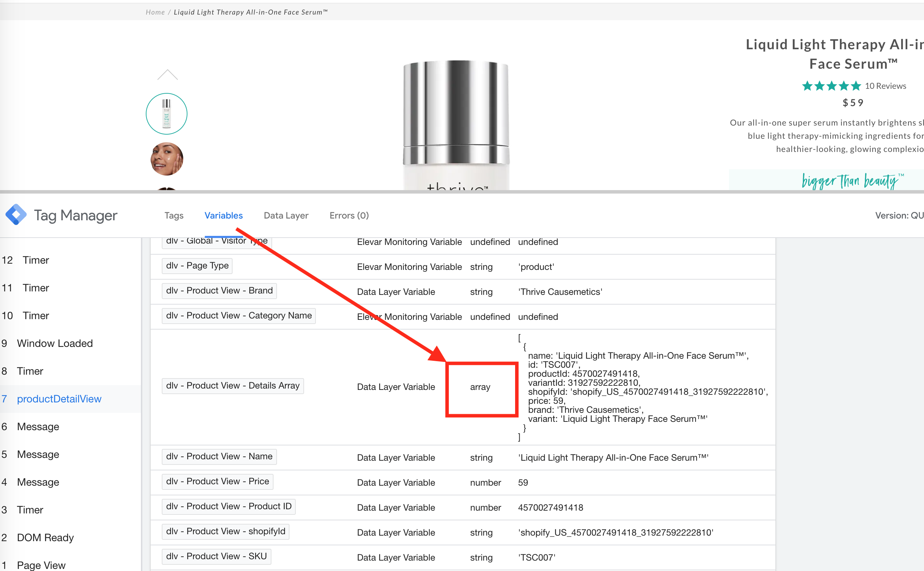Select the Window Loaded event

click(x=54, y=343)
